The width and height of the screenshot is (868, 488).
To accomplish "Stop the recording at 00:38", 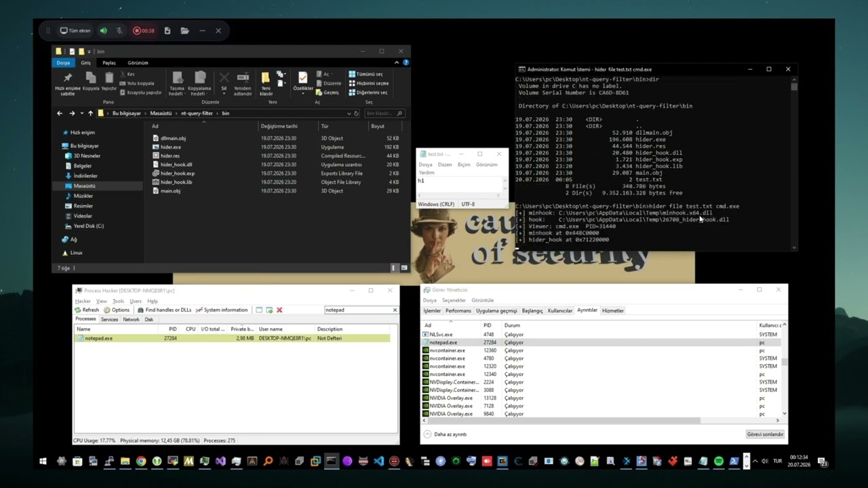I will [144, 30].
